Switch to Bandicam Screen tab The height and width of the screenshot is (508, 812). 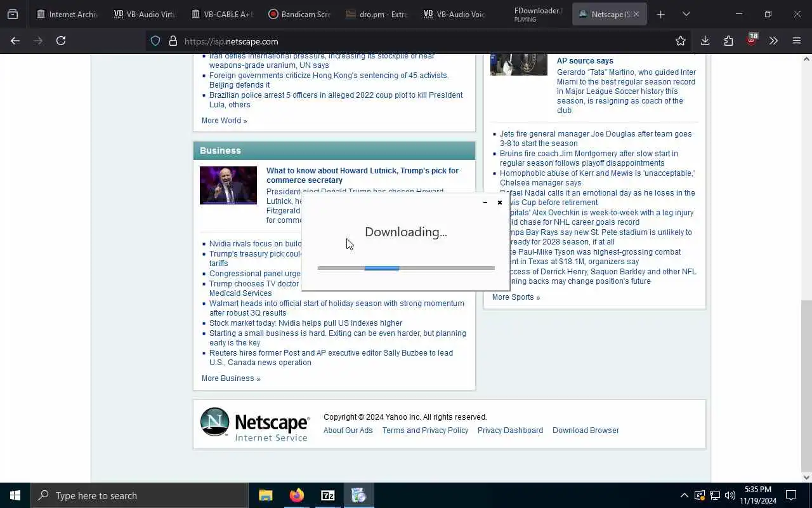coord(300,14)
